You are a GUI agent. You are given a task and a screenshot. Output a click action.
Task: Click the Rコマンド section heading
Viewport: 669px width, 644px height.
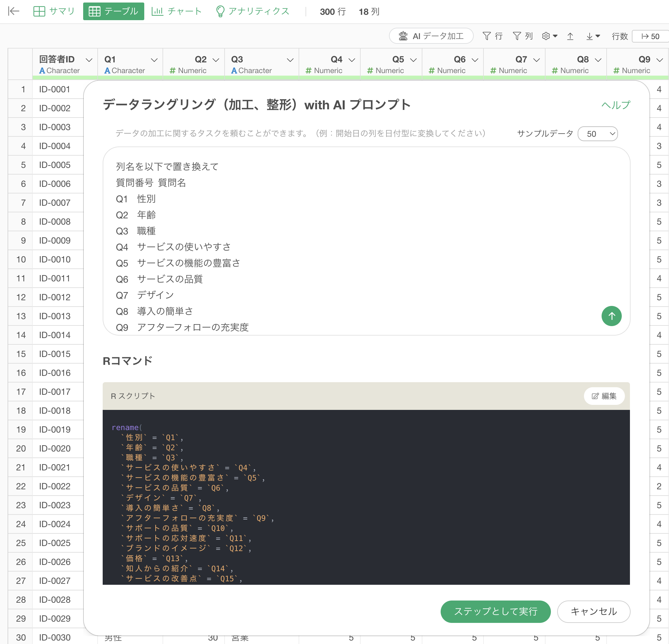point(127,360)
